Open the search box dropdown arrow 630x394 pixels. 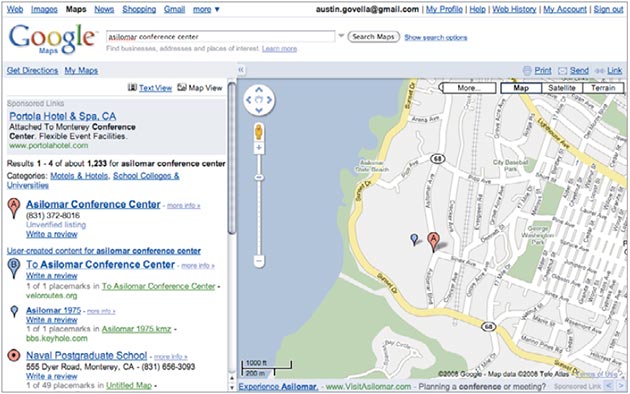pyautogui.click(x=341, y=36)
